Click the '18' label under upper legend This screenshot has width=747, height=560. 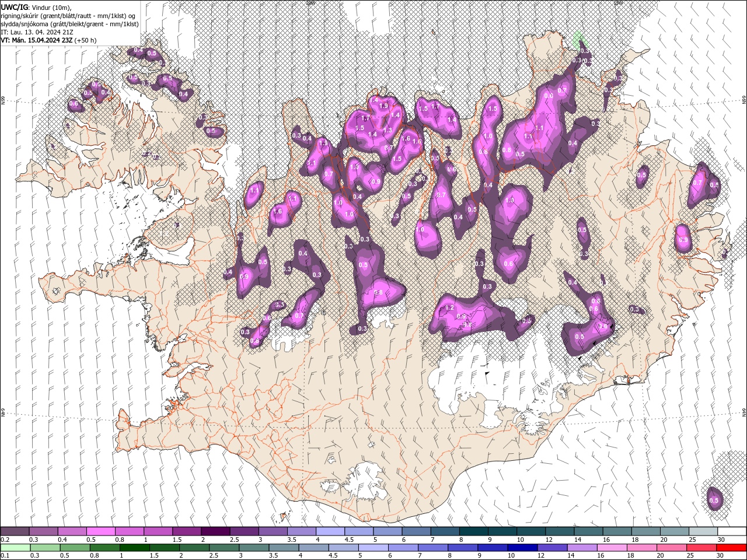635,540
